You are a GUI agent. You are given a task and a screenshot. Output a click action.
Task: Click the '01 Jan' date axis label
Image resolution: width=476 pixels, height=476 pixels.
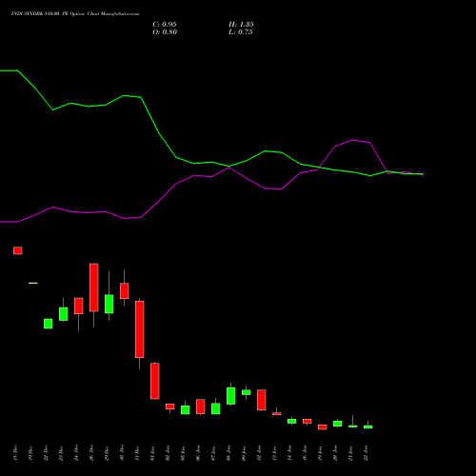(152, 453)
